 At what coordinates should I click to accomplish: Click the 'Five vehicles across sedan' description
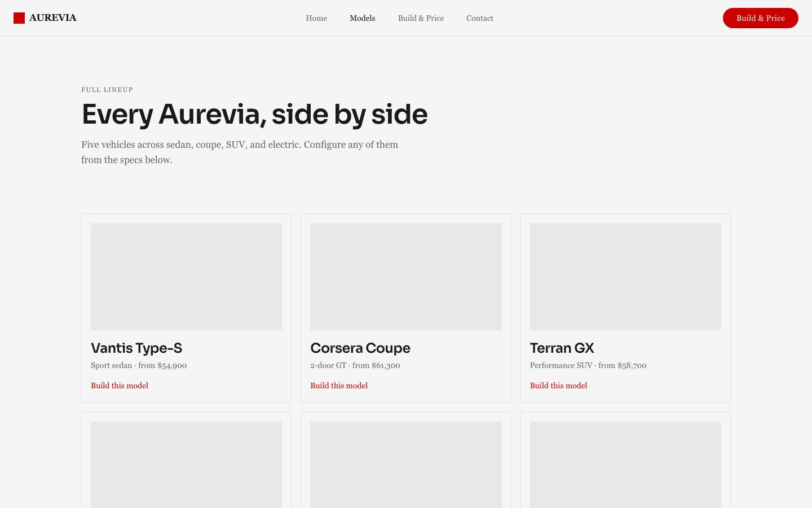click(x=240, y=152)
